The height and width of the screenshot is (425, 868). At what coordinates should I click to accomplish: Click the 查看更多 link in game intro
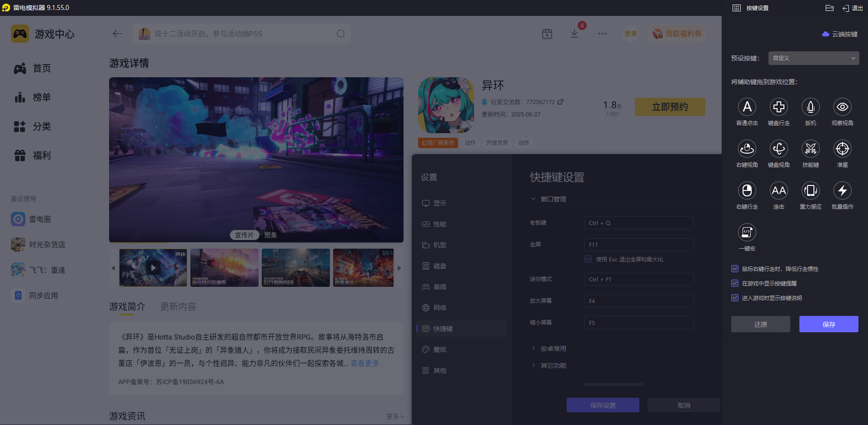[x=365, y=363]
